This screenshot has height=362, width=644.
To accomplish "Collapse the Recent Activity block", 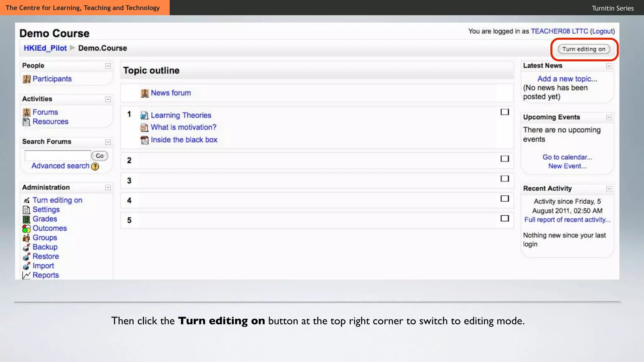I will click(609, 189).
